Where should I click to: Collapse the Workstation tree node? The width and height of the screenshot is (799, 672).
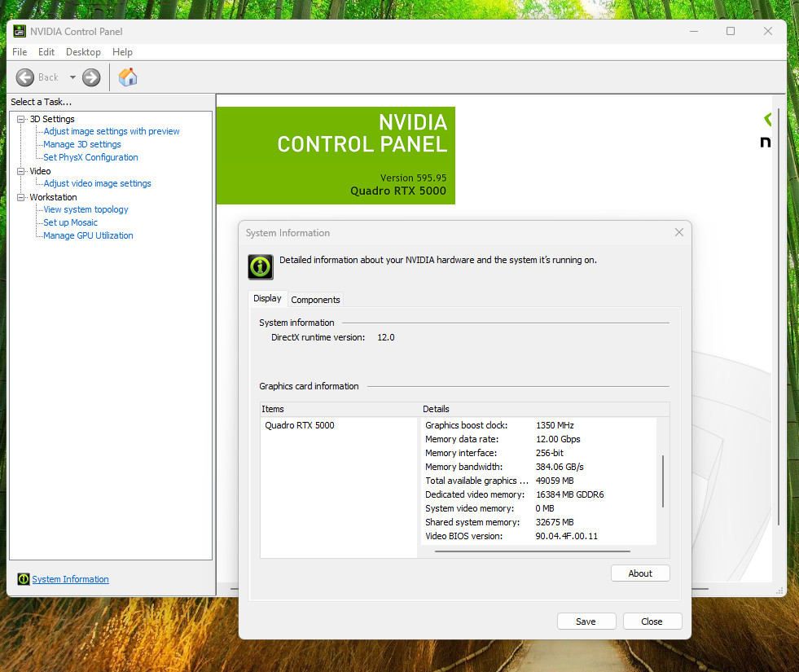21,197
